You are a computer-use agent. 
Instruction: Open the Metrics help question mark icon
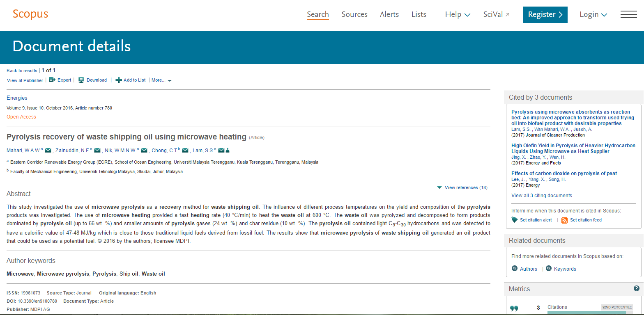637,289
